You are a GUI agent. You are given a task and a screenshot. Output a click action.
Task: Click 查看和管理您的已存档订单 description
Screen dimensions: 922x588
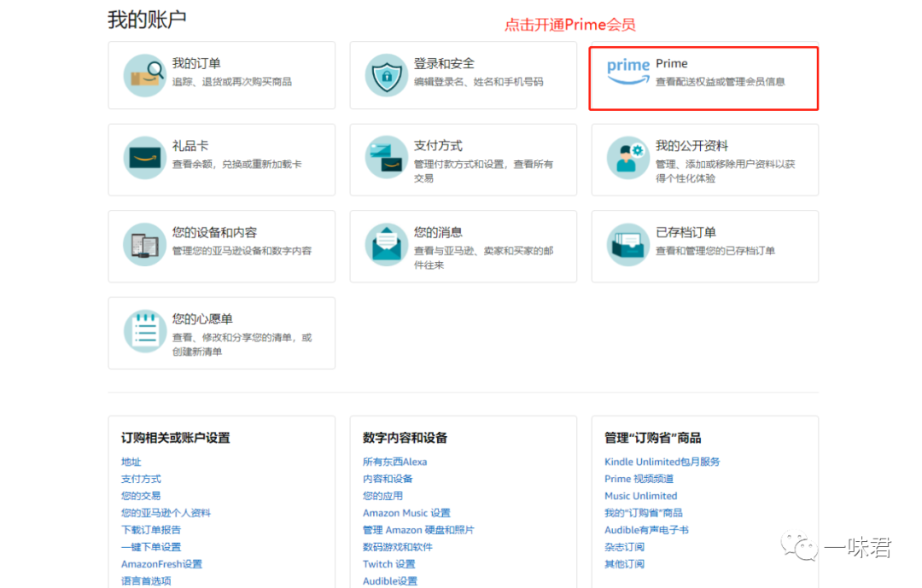pos(715,251)
